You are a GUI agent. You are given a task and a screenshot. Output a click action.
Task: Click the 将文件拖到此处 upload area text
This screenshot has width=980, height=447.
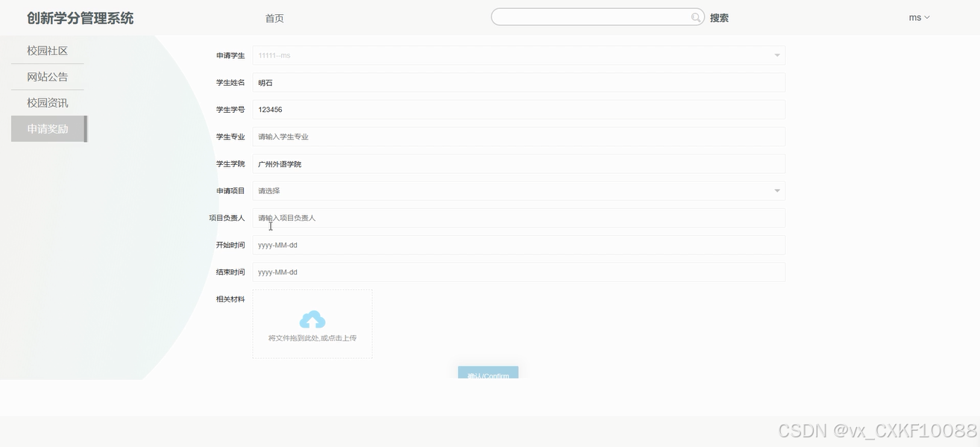coord(312,338)
